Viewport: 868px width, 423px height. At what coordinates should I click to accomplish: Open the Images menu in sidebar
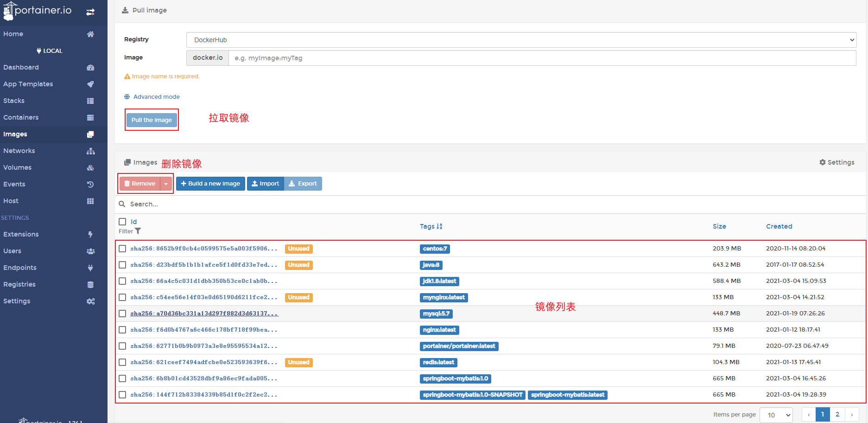54,134
